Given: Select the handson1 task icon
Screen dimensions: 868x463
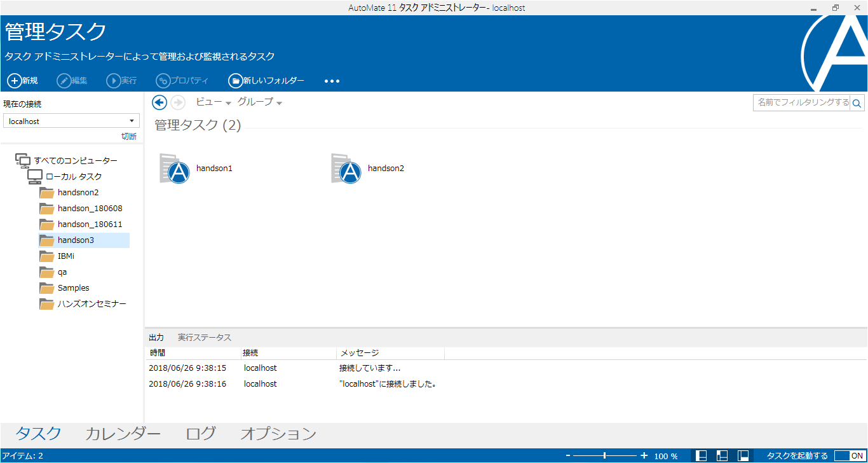Looking at the screenshot, I should pos(175,169).
